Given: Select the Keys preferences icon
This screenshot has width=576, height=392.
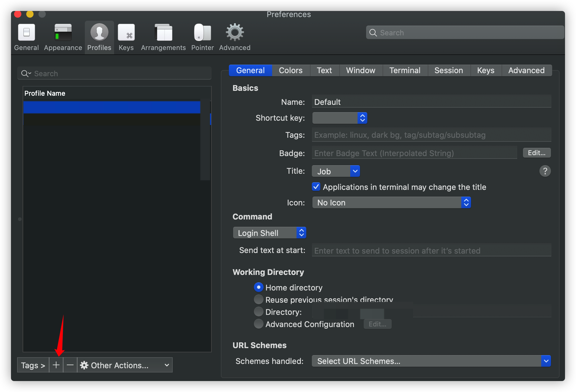Looking at the screenshot, I should click(126, 37).
